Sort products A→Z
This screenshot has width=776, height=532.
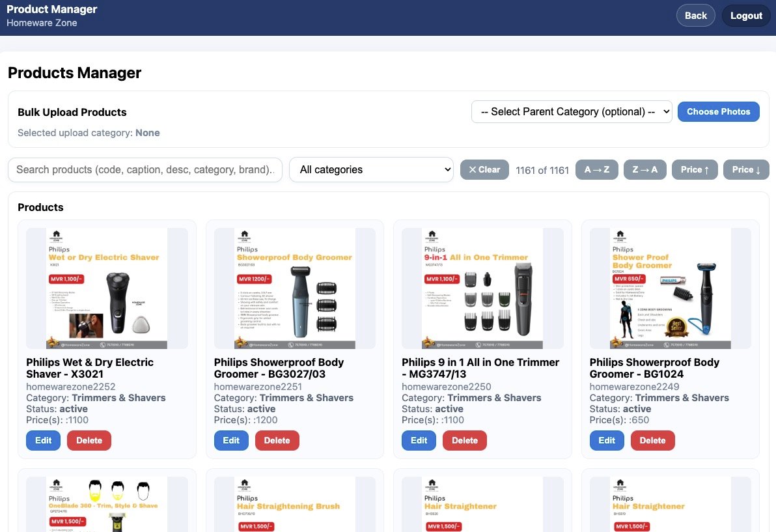click(x=596, y=169)
